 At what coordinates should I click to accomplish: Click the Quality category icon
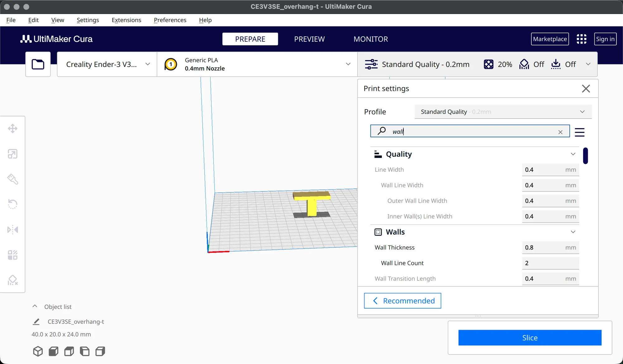(378, 154)
